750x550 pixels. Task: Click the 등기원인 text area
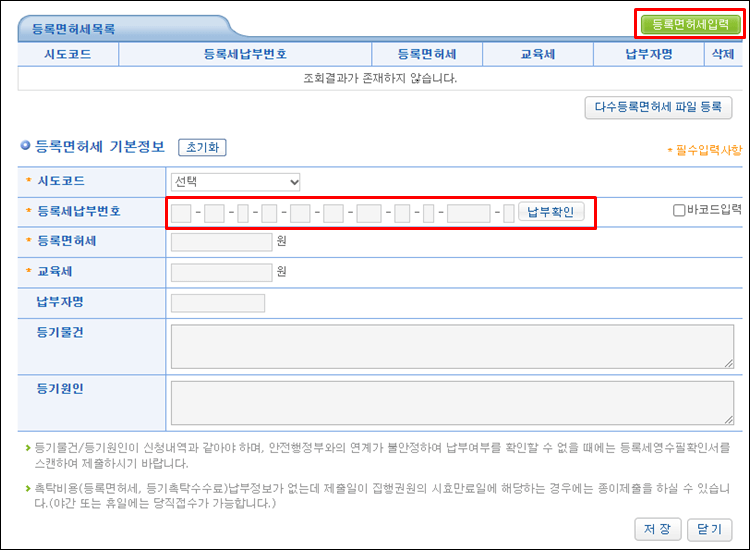click(452, 403)
